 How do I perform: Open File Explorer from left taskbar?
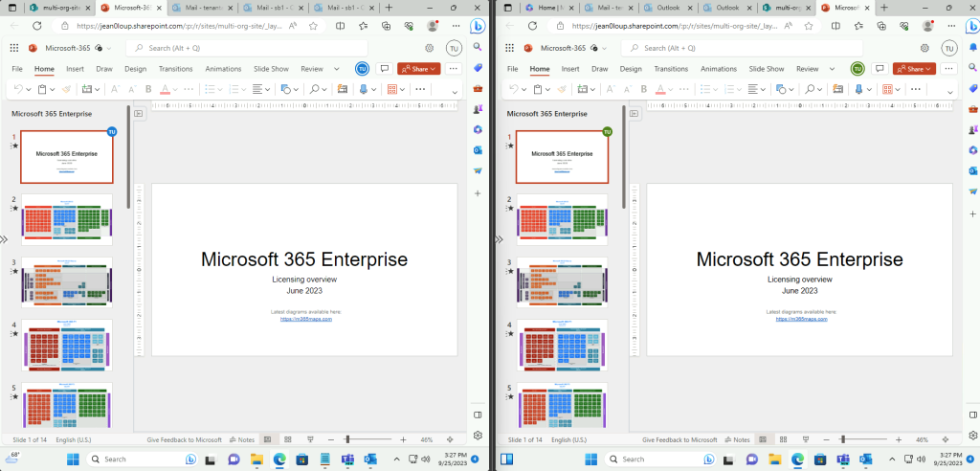coord(257,460)
